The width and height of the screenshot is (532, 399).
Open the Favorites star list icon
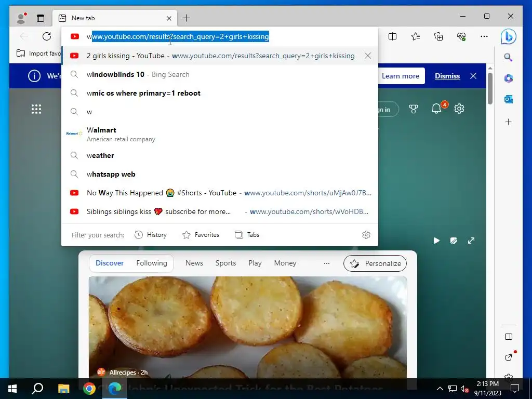pyautogui.click(x=416, y=36)
